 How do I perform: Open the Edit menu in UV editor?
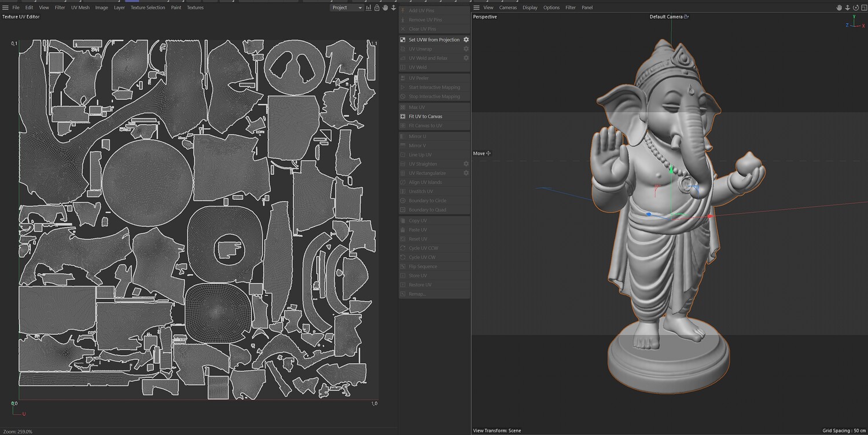tap(29, 8)
